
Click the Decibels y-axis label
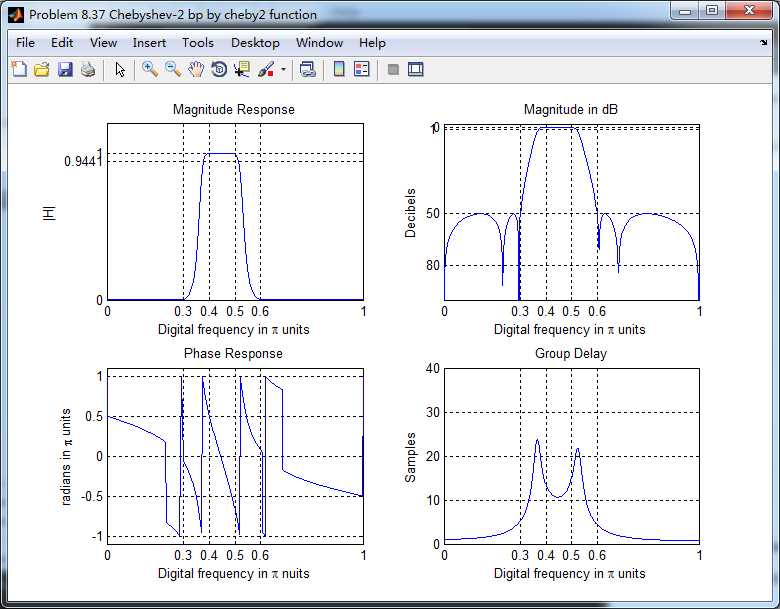click(410, 212)
